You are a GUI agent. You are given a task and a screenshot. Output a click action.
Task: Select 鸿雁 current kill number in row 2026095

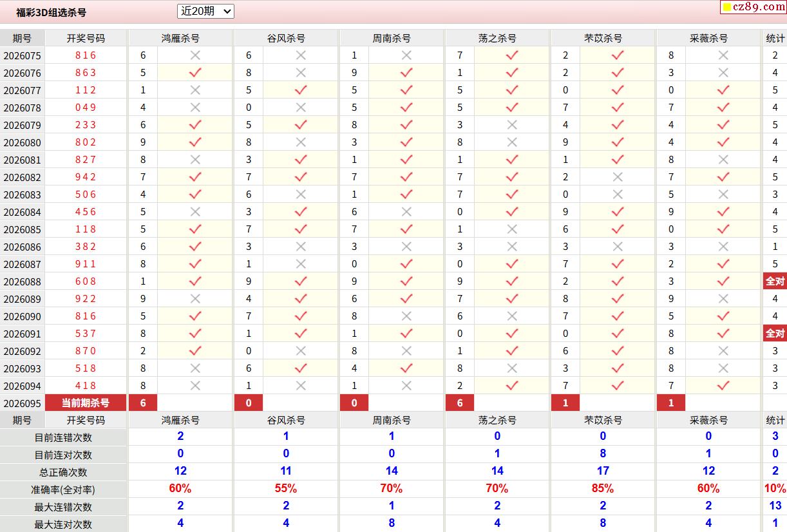pos(143,403)
